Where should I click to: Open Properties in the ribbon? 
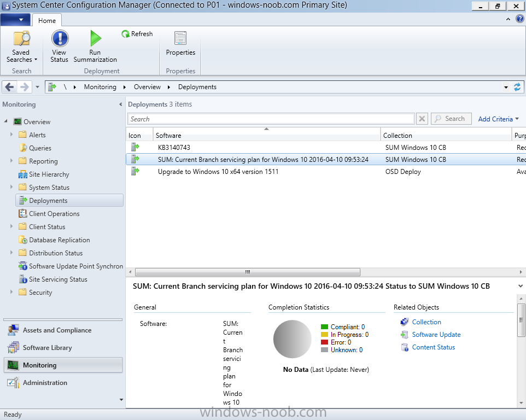coord(180,43)
